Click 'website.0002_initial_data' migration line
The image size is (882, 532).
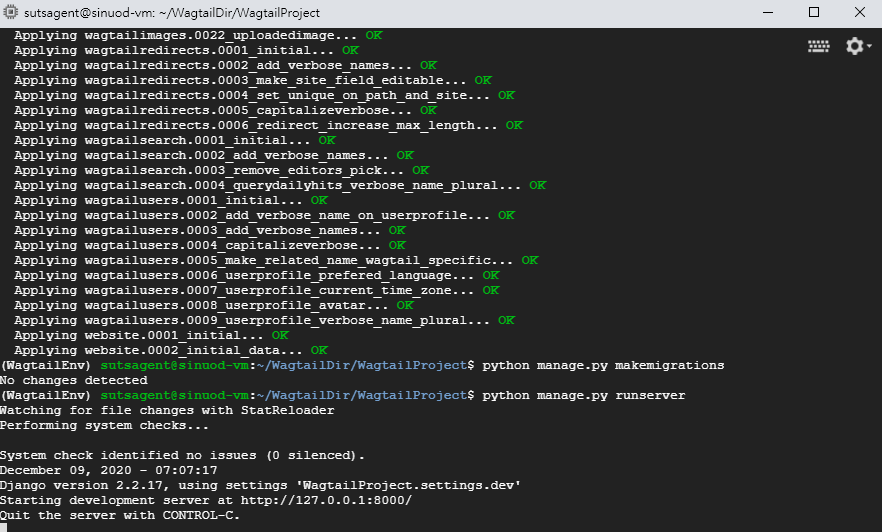[x=171, y=350]
